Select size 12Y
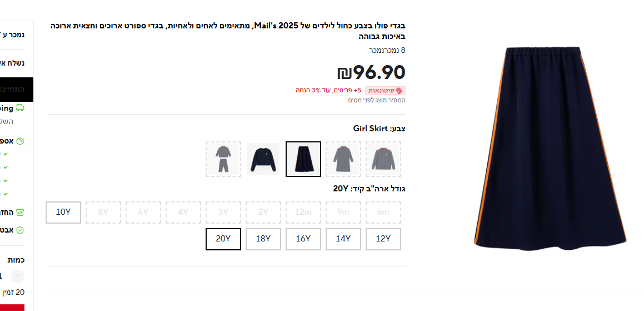The width and height of the screenshot is (644, 311). point(383,239)
